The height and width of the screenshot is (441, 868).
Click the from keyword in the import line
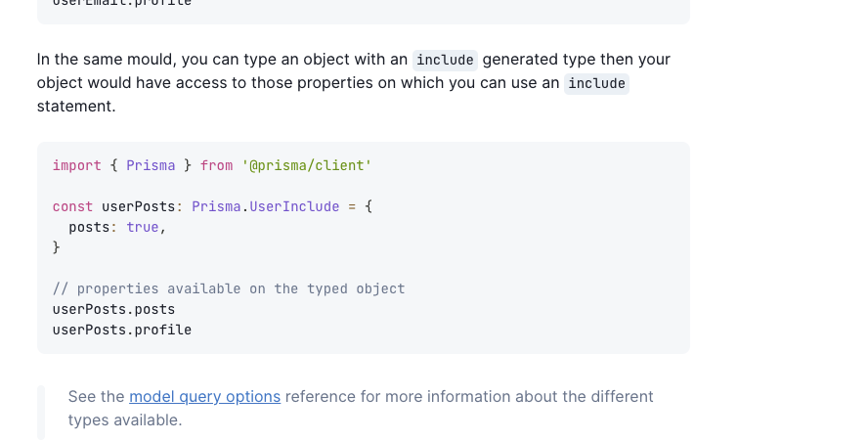click(216, 165)
